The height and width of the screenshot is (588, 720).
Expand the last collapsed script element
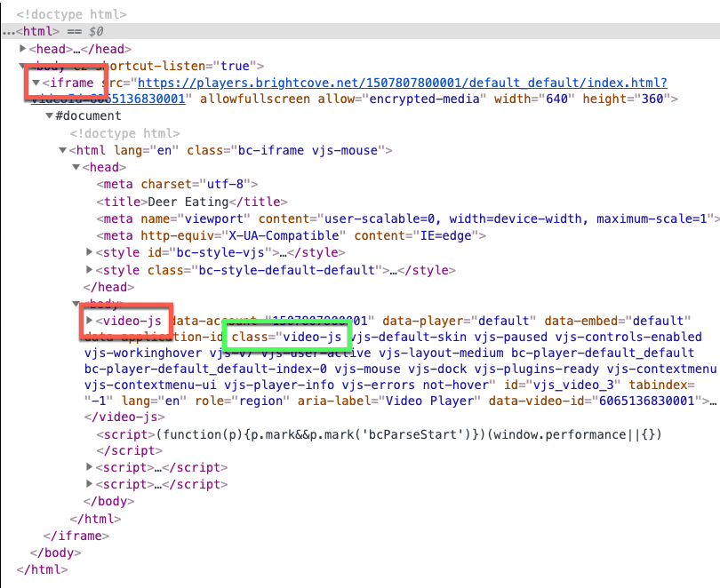point(90,484)
